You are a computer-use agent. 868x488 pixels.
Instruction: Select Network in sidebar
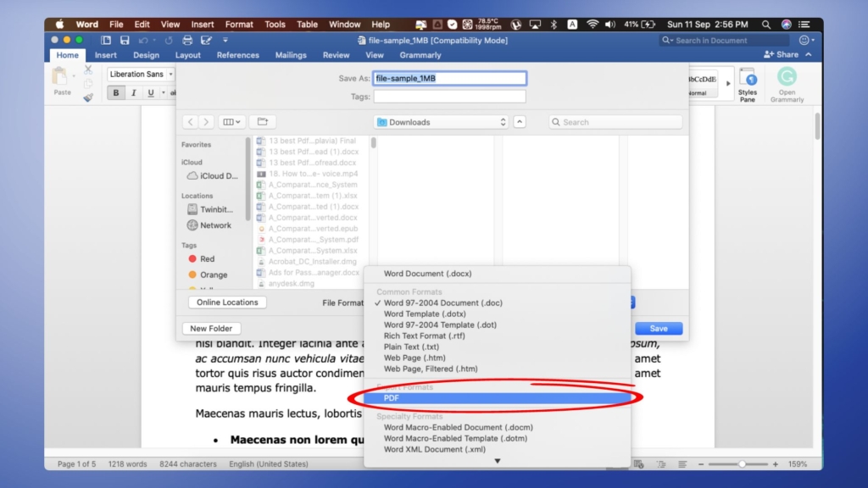[x=209, y=225]
